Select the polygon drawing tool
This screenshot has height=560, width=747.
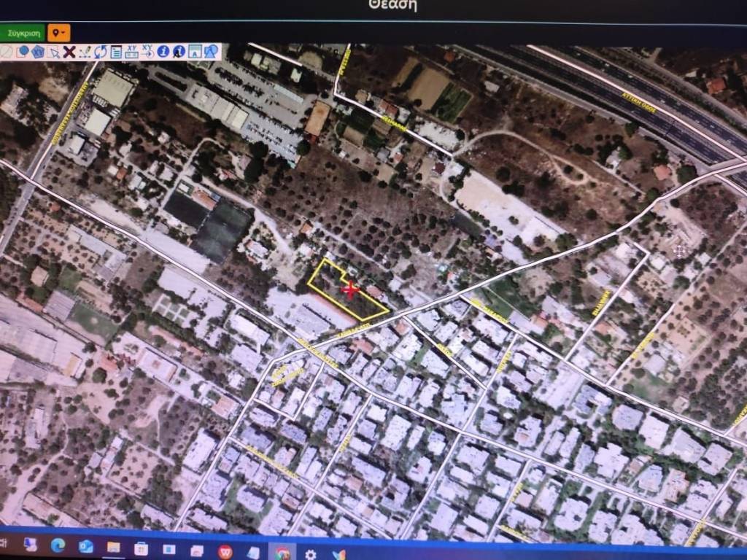[x=38, y=51]
